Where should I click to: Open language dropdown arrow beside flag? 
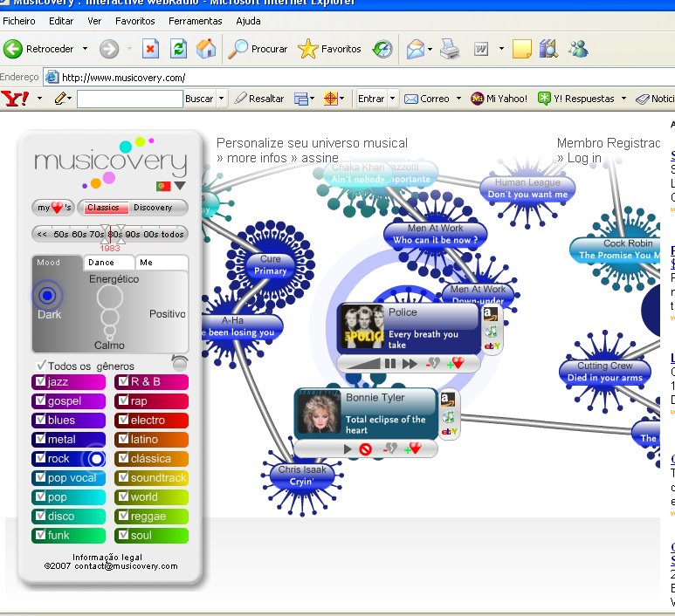point(180,186)
